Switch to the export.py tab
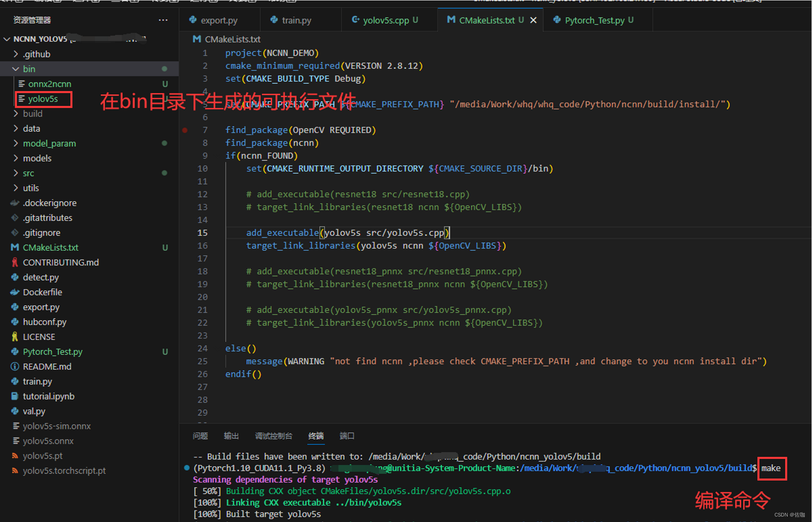 click(x=220, y=20)
